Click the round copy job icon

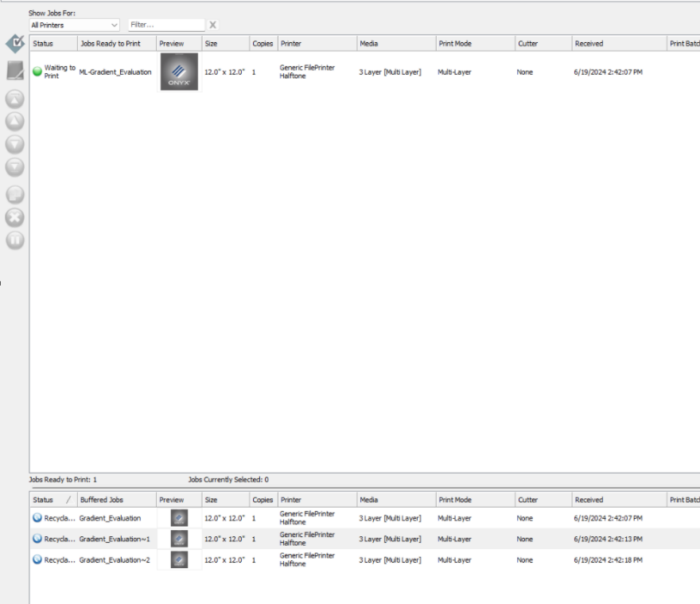tap(15, 193)
